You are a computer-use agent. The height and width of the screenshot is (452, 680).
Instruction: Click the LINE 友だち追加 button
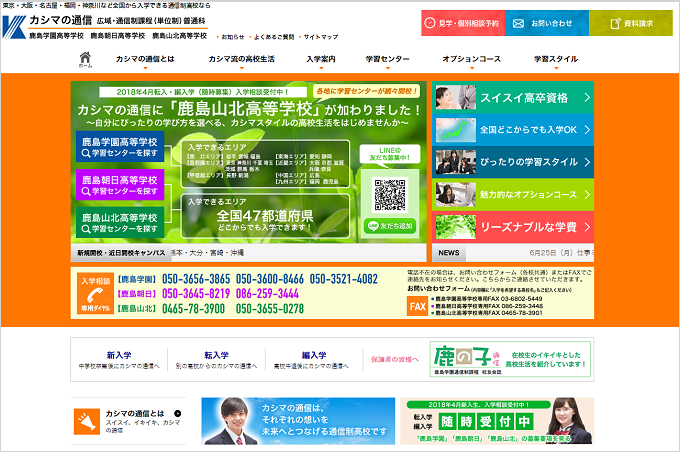390,226
